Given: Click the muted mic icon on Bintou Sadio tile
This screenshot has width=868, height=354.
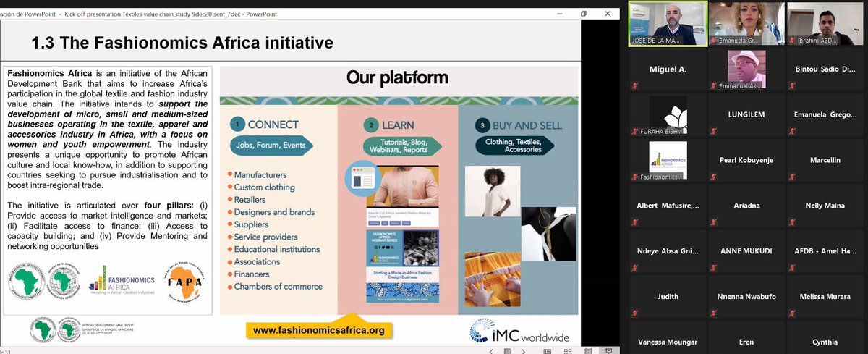Looking at the screenshot, I should click(791, 87).
